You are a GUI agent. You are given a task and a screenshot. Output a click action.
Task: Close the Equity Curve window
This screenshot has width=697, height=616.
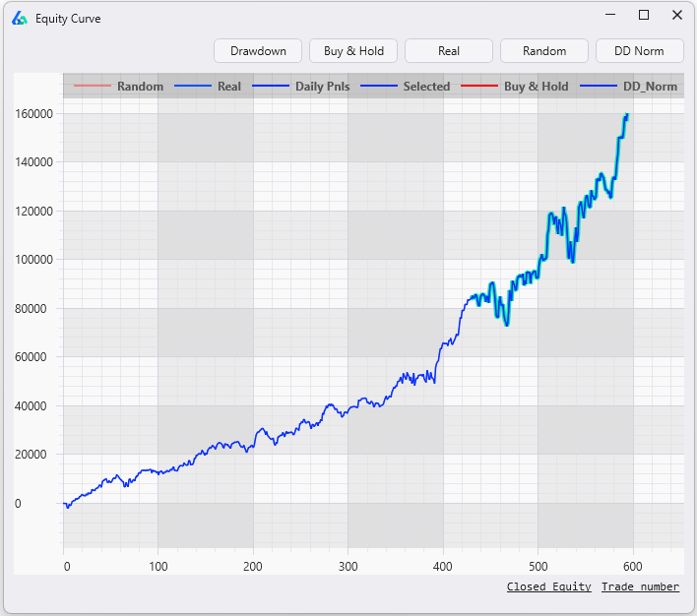676,15
